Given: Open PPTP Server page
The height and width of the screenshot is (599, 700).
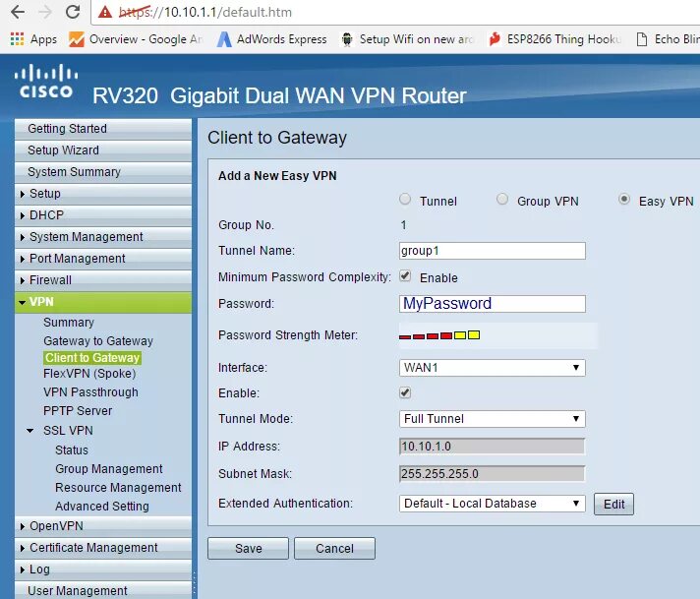Looking at the screenshot, I should click(78, 410).
